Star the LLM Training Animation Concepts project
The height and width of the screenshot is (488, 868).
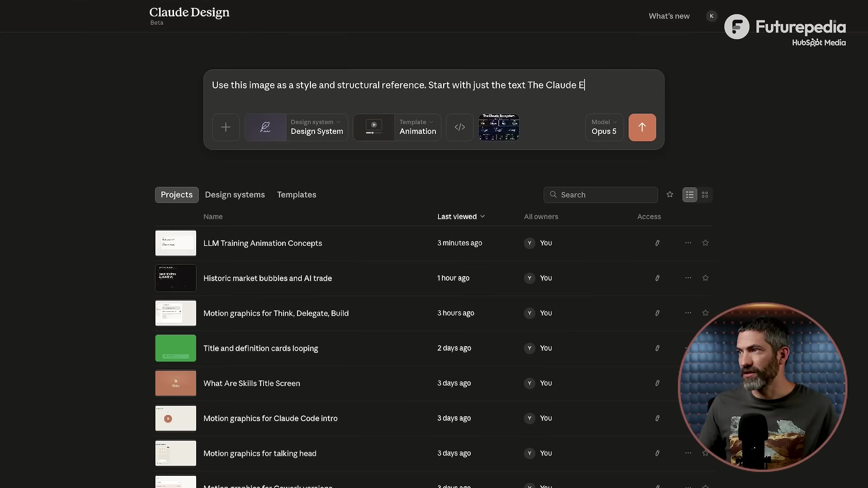705,243
